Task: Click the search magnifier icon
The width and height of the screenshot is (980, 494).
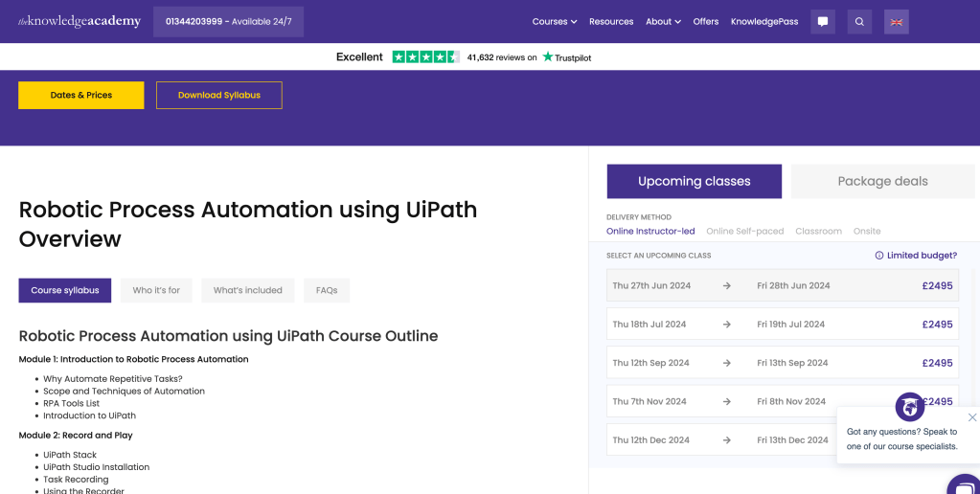Action: pos(859,22)
